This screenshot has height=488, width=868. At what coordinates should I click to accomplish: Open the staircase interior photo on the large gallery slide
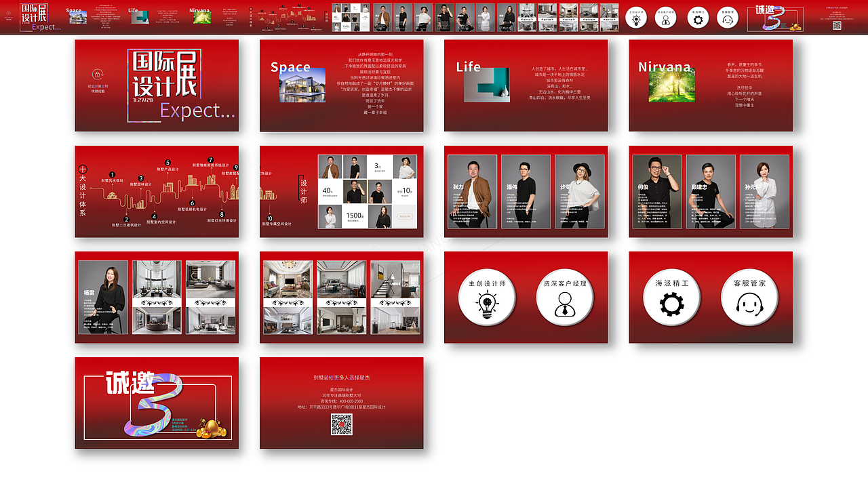pyautogui.click(x=395, y=278)
